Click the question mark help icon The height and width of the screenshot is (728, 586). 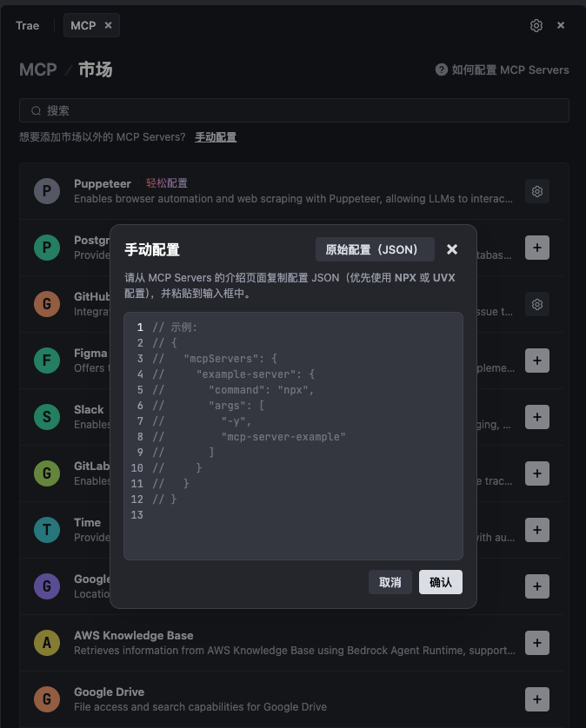click(441, 69)
